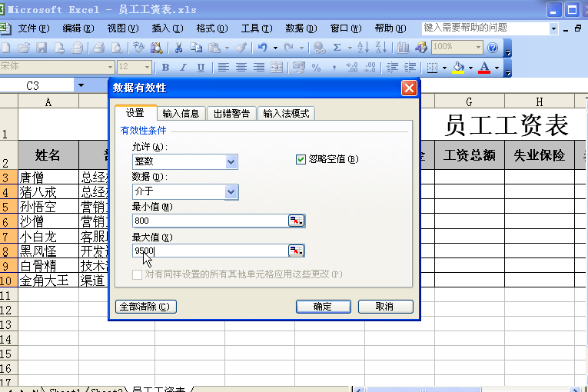Click the Save toolbar icon
Viewport: 588px width, 392px height.
tap(42, 48)
